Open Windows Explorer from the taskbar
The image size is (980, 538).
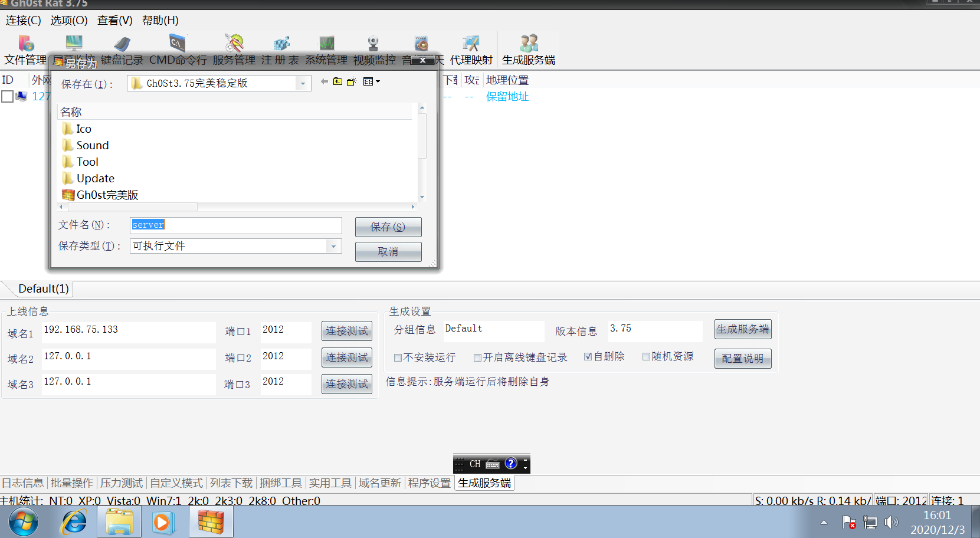coord(120,522)
